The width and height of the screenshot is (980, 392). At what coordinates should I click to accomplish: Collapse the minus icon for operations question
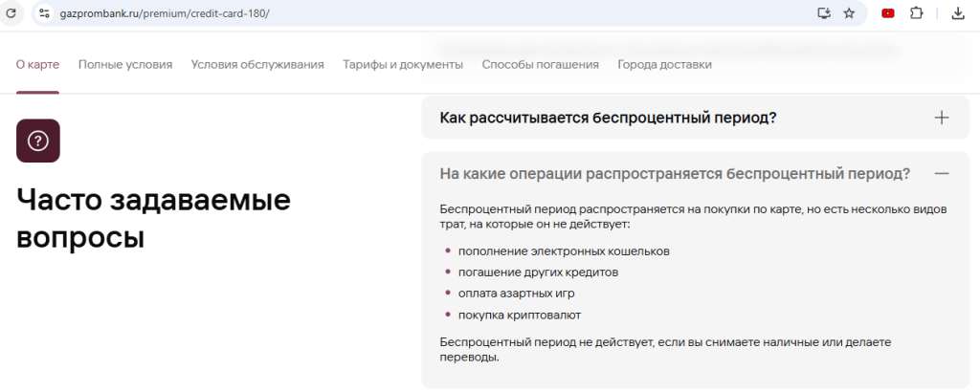(942, 173)
